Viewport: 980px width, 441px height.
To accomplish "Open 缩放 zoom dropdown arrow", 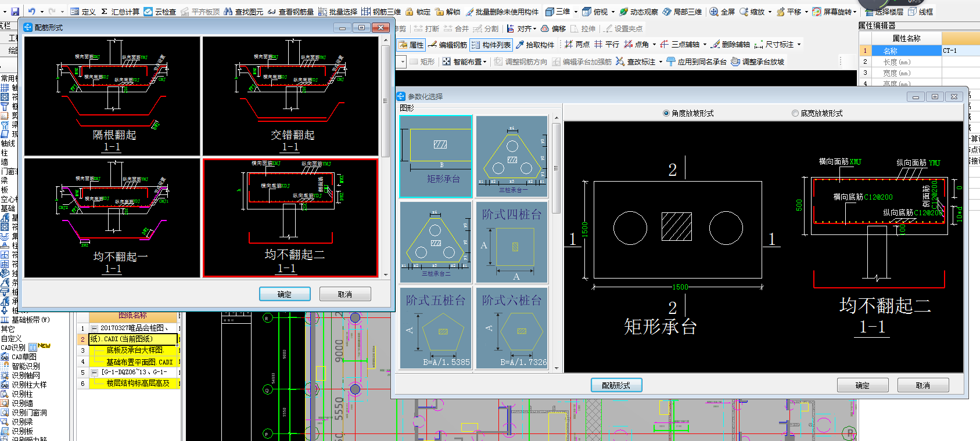I will 770,11.
